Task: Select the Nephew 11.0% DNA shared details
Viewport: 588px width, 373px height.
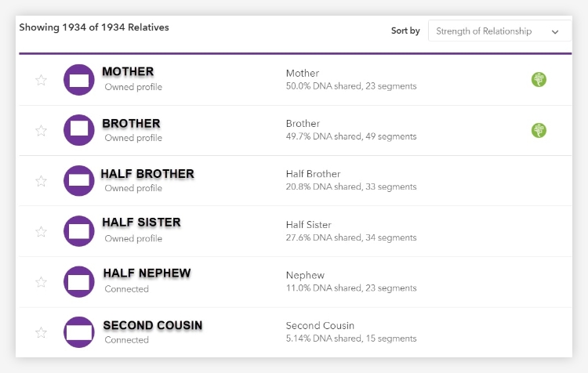Action: click(350, 281)
